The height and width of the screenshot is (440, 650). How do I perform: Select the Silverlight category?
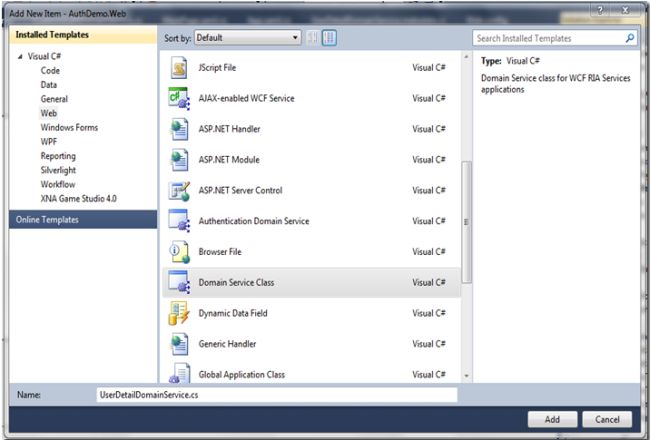tap(58, 170)
